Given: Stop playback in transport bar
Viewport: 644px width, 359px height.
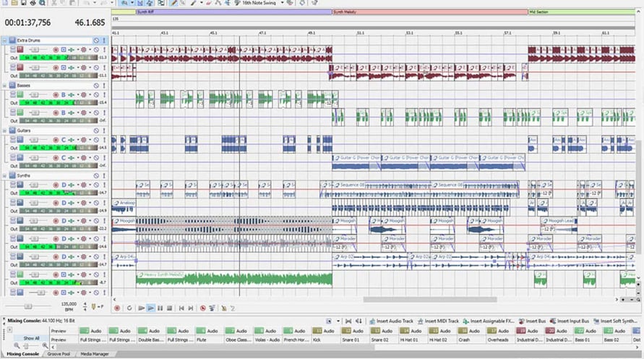Looking at the screenshot, I should pyautogui.click(x=170, y=308).
